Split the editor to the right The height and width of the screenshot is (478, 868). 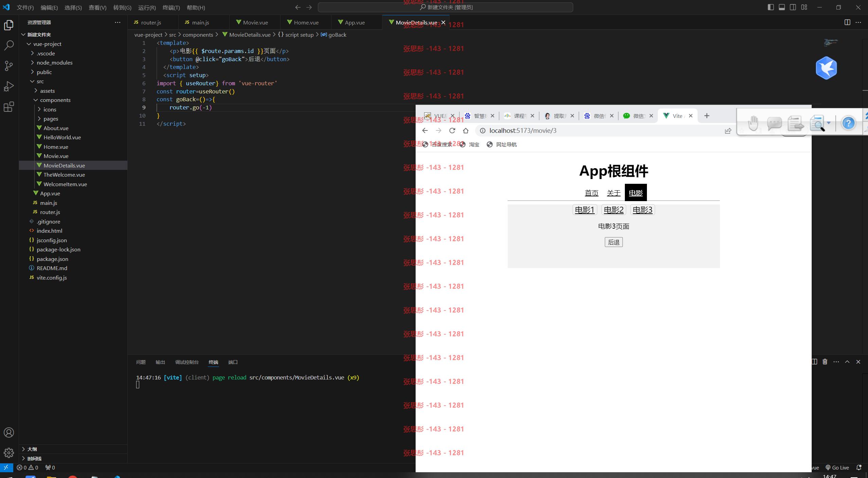tap(847, 22)
